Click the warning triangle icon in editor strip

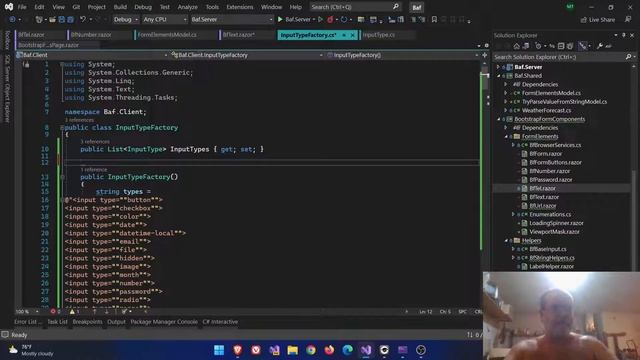[73, 311]
